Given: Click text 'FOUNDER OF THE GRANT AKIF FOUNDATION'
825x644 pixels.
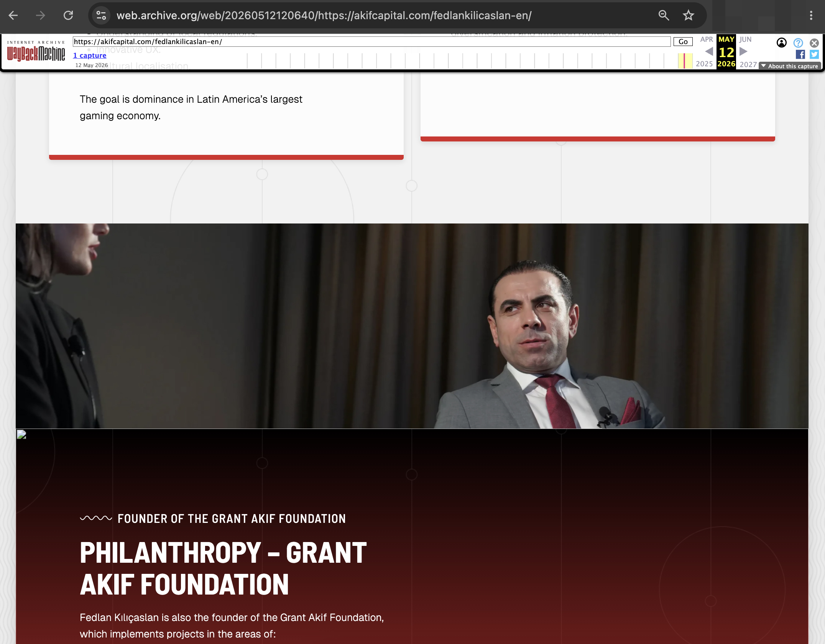Looking at the screenshot, I should click(232, 519).
